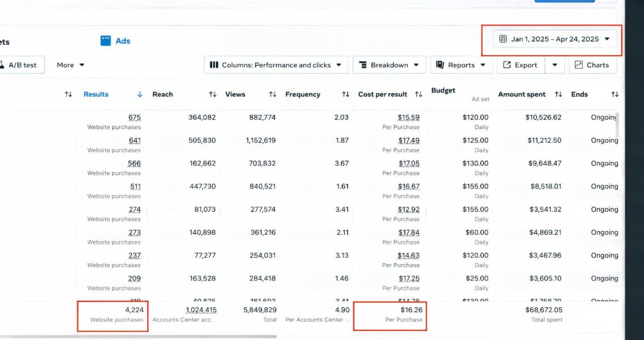644x340 pixels.
Task: Click the A/B test button
Action: pos(20,65)
